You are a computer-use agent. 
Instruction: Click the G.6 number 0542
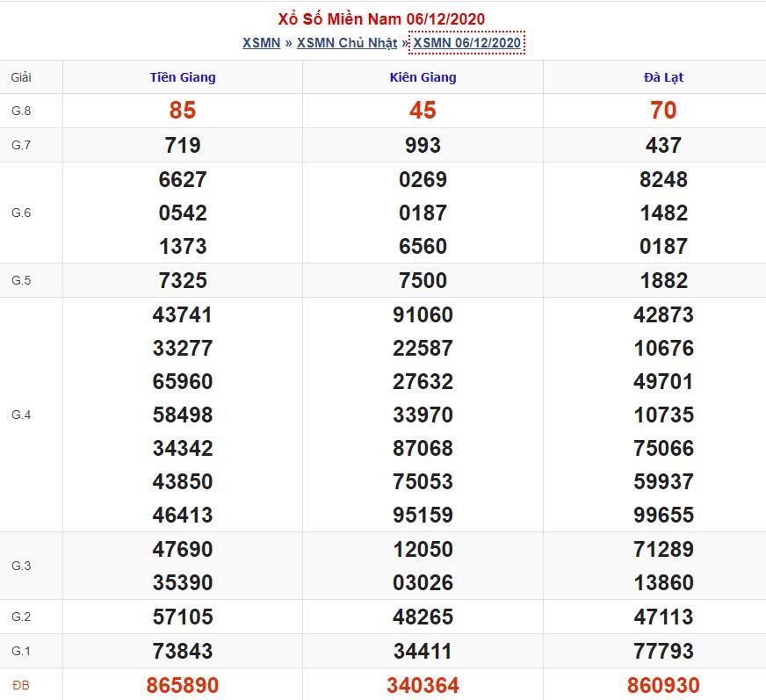pyautogui.click(x=183, y=213)
